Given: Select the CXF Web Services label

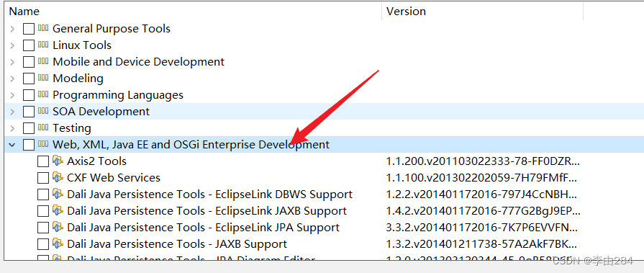Looking at the screenshot, I should click(x=114, y=178).
